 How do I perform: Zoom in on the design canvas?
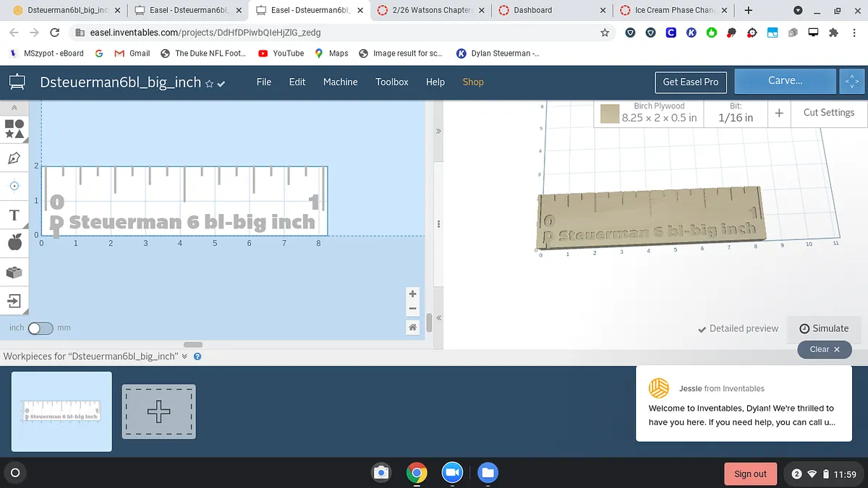(x=412, y=294)
